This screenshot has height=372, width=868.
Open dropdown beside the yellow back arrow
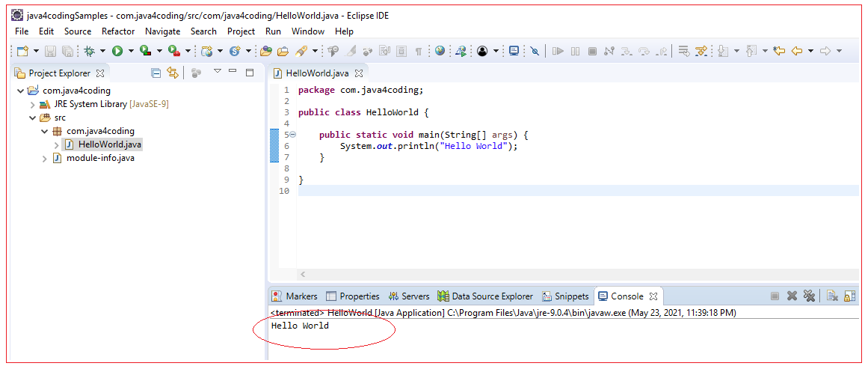(x=810, y=51)
